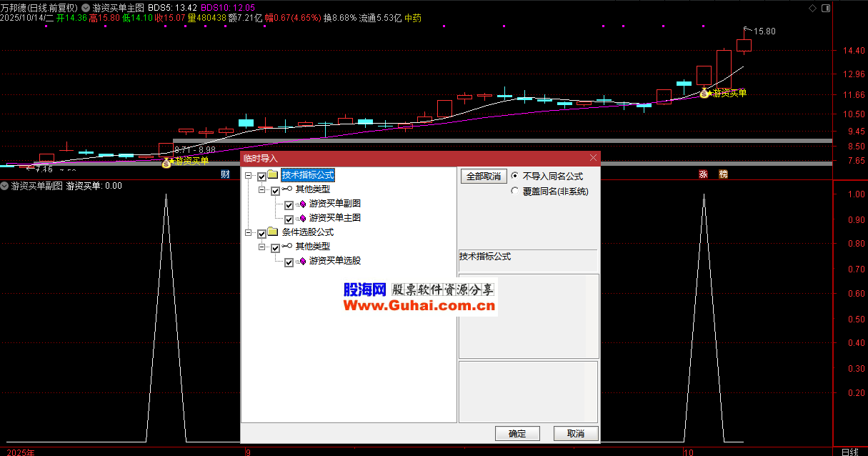This screenshot has width=868, height=456.
Task: Click the 游资买单主图 indicator dropdown arrow icon
Action: coord(86,8)
